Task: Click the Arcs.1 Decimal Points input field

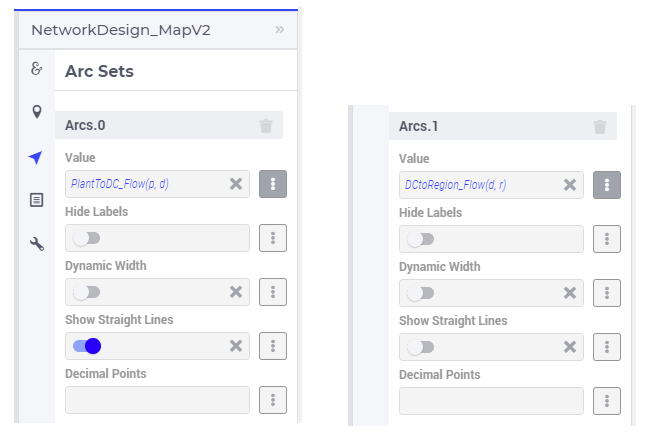Action: tap(491, 401)
